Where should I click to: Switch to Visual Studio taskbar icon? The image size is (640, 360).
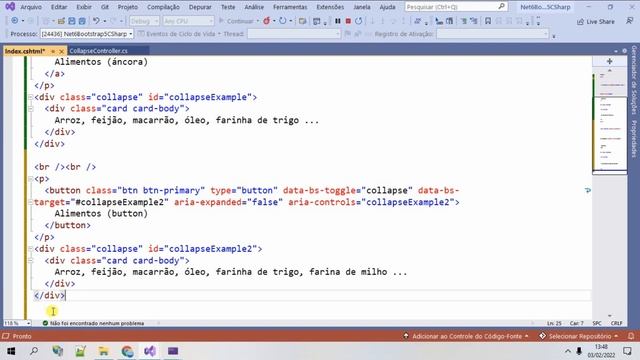tap(150, 351)
